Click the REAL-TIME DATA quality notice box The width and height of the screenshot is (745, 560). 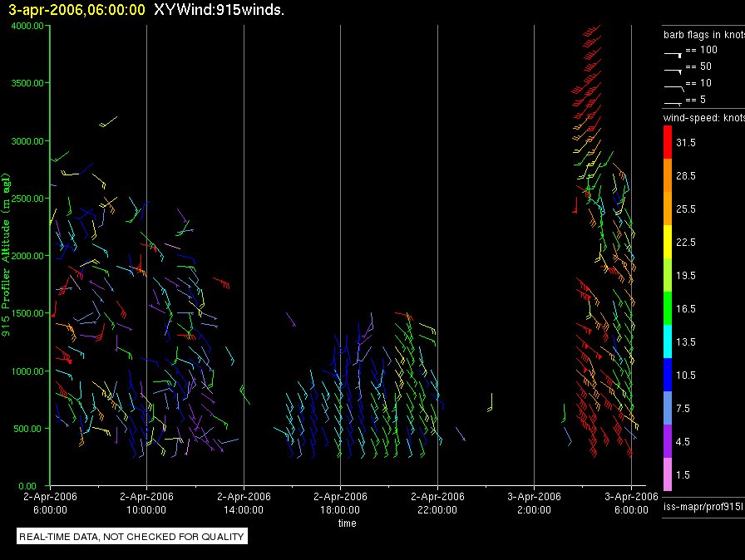(132, 537)
